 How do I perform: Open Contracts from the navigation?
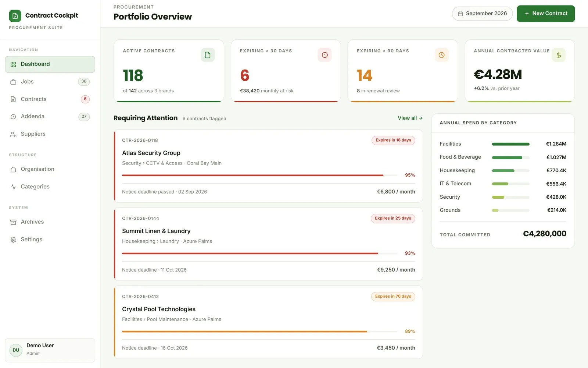tap(50, 99)
